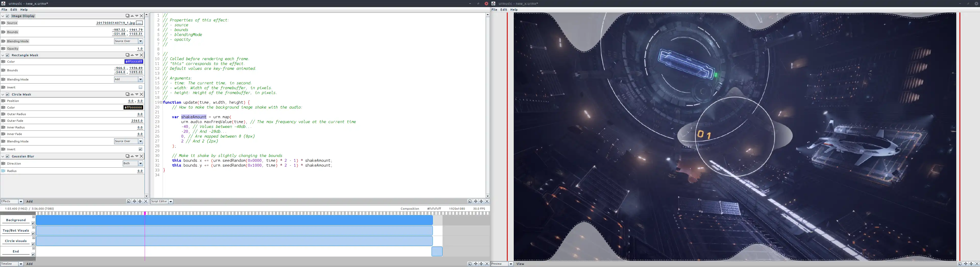Viewport: 980px width, 267px height.
Task: Click keyframe icon next to Rectangle Mask Color
Action: pos(3,62)
